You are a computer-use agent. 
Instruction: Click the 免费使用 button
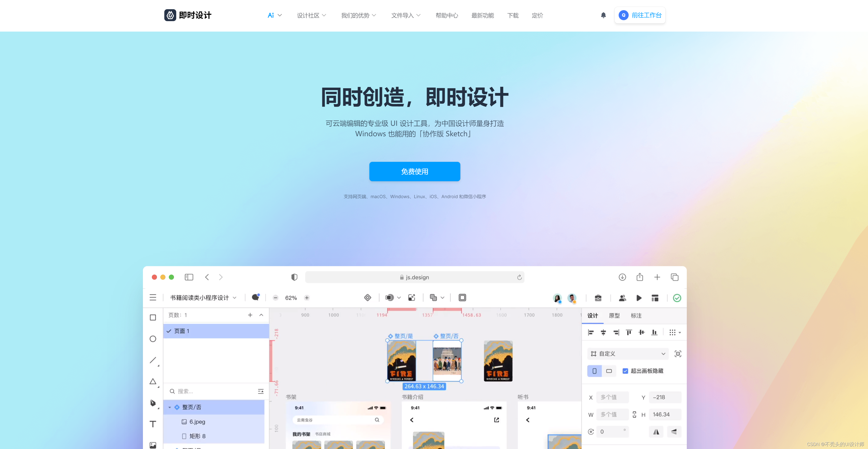coord(414,172)
